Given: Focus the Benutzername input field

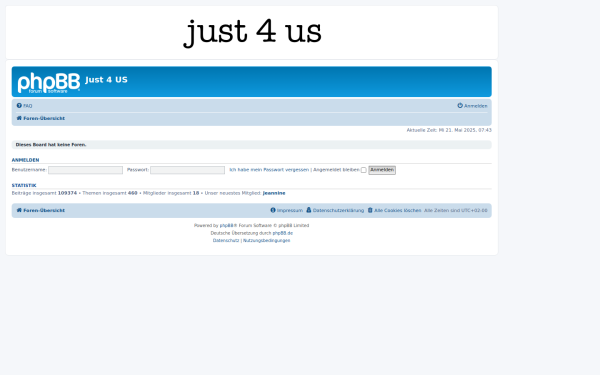Looking at the screenshot, I should point(85,170).
